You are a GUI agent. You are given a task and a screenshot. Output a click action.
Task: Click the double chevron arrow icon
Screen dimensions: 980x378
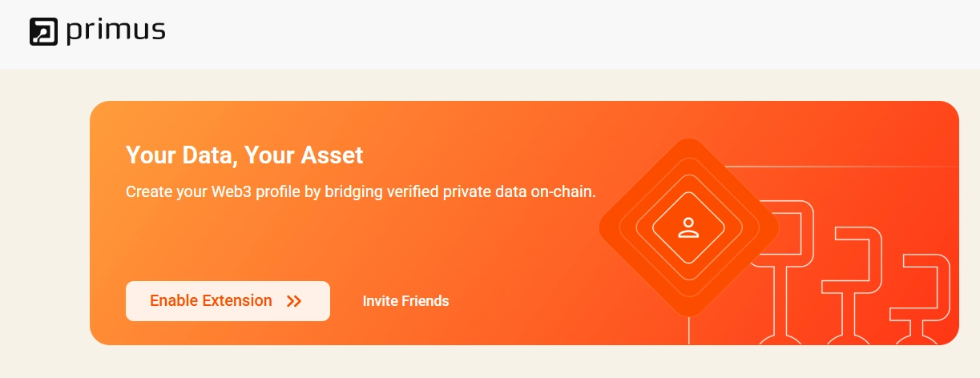click(294, 301)
